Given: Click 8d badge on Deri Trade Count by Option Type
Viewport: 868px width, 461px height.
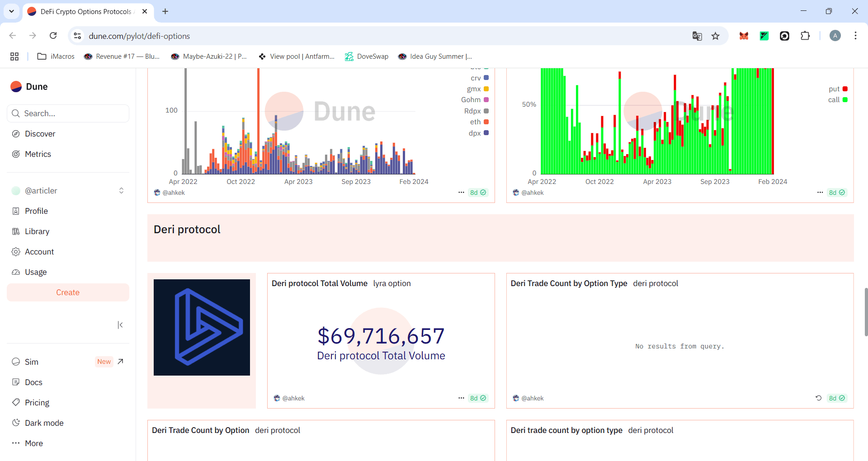Looking at the screenshot, I should click(x=837, y=398).
